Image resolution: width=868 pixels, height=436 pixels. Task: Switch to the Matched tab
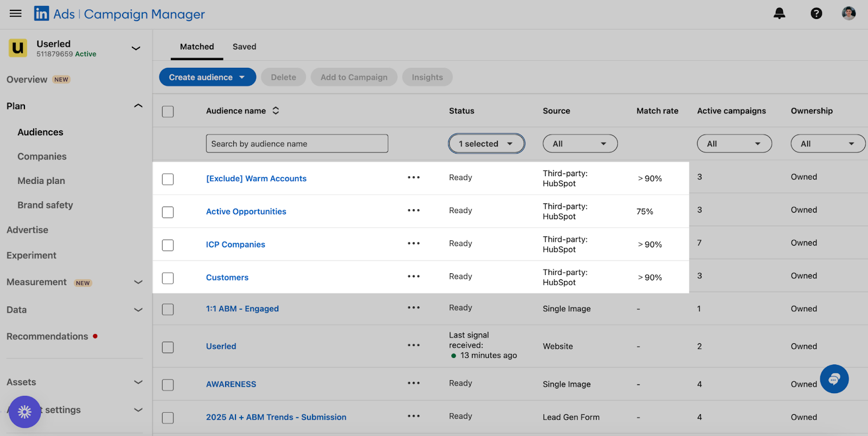pyautogui.click(x=197, y=47)
